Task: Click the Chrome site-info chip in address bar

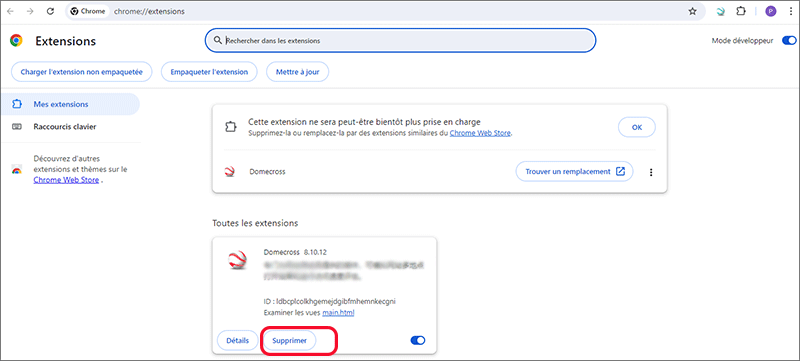Action: point(89,11)
